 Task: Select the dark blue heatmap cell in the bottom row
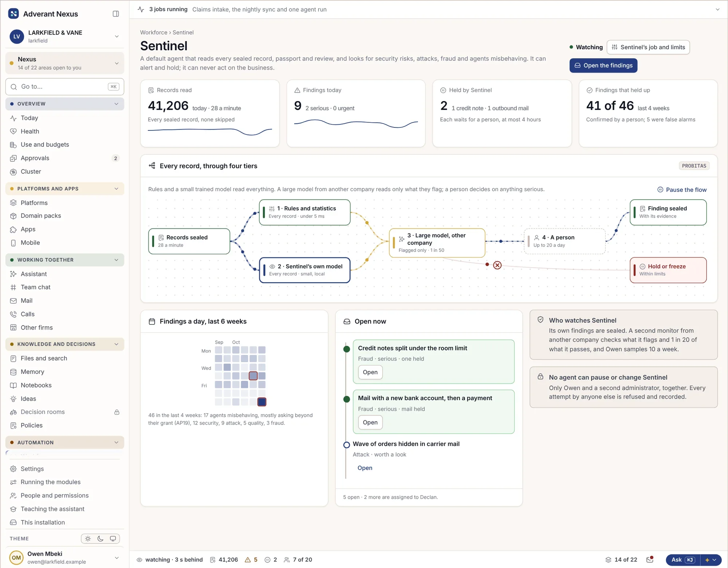click(x=262, y=402)
